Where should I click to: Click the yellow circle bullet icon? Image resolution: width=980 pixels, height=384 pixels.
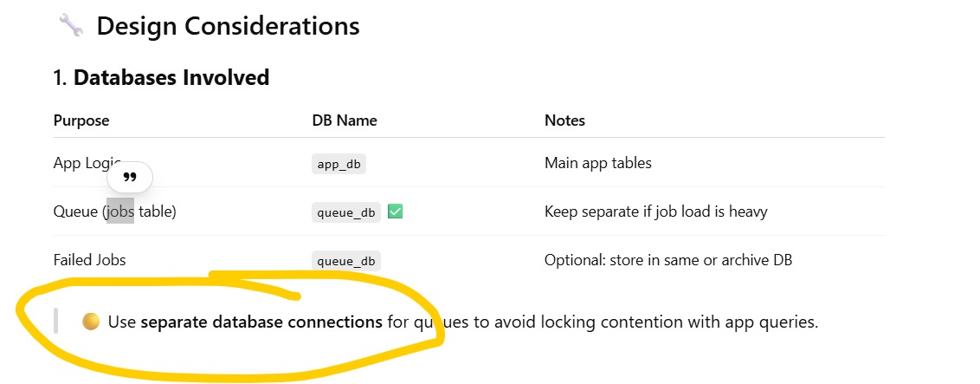click(x=91, y=322)
